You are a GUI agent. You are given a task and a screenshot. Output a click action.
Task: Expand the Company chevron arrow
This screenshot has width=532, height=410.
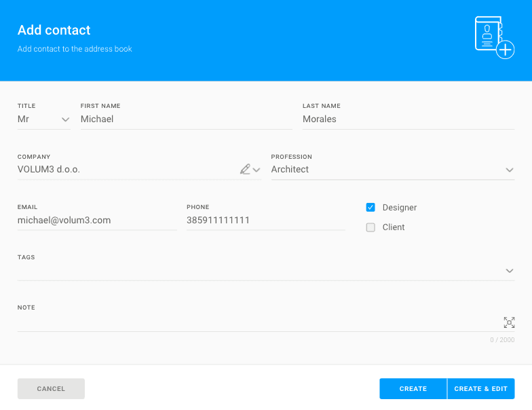[x=256, y=170]
